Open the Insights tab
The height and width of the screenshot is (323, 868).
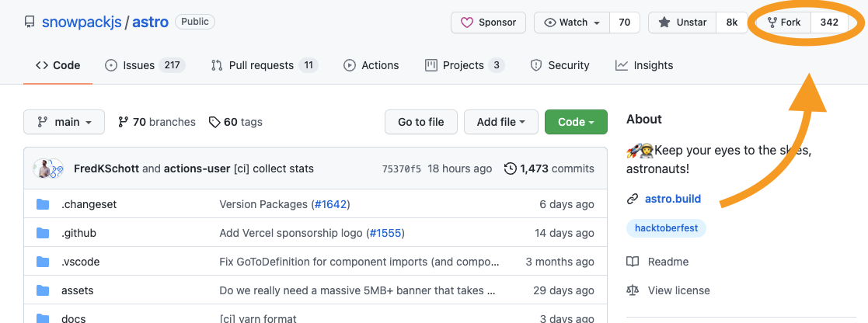tap(643, 65)
